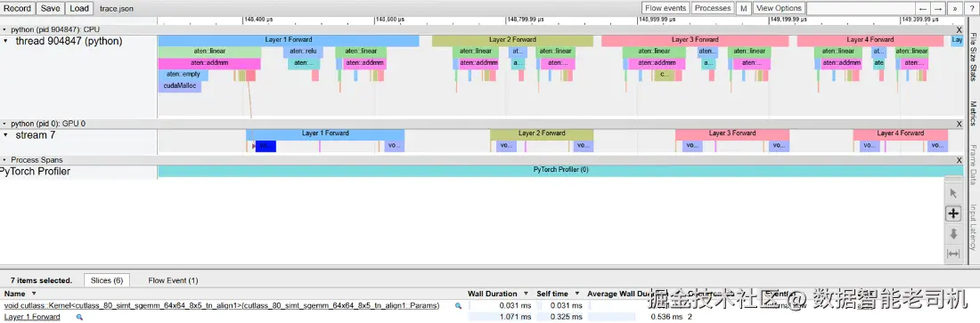Activate the timing measurement tool
The width and height of the screenshot is (980, 323).
coord(953,254)
